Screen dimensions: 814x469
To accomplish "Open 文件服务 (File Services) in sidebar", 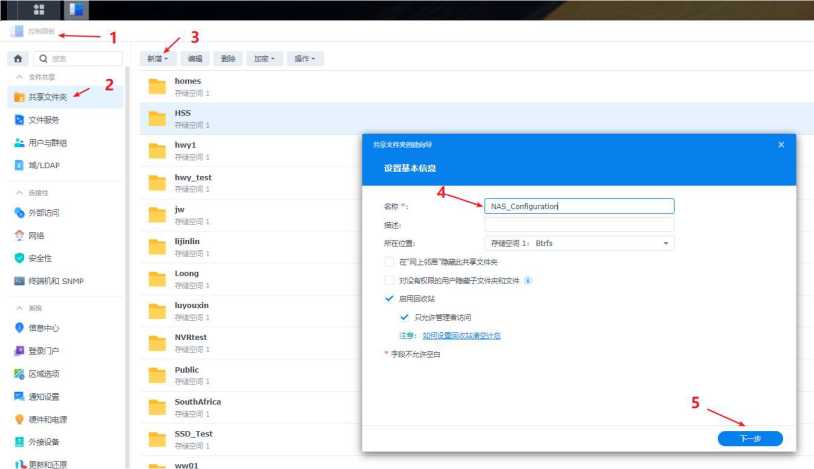I will (43, 120).
